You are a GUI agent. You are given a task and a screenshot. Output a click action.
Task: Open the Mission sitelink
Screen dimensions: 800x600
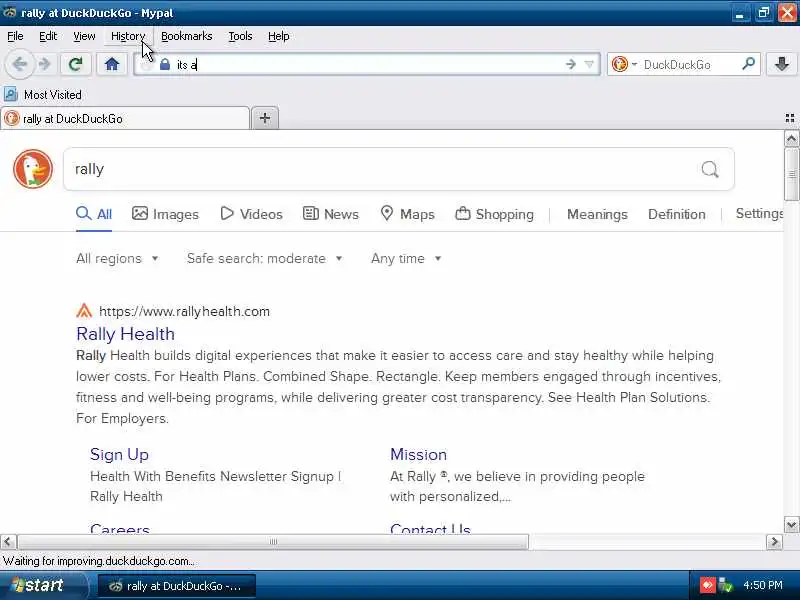click(x=418, y=454)
